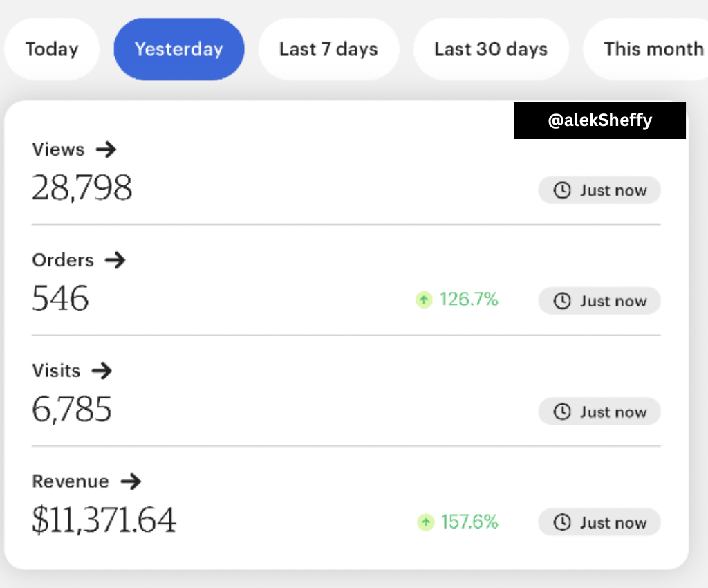The width and height of the screenshot is (708, 588).
Task: Click the clock icon in Revenue row
Action: pyautogui.click(x=563, y=523)
